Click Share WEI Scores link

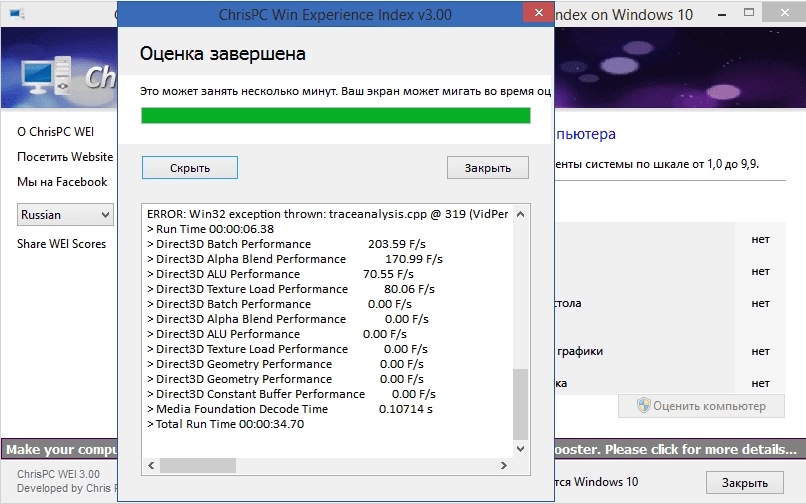coord(61,244)
